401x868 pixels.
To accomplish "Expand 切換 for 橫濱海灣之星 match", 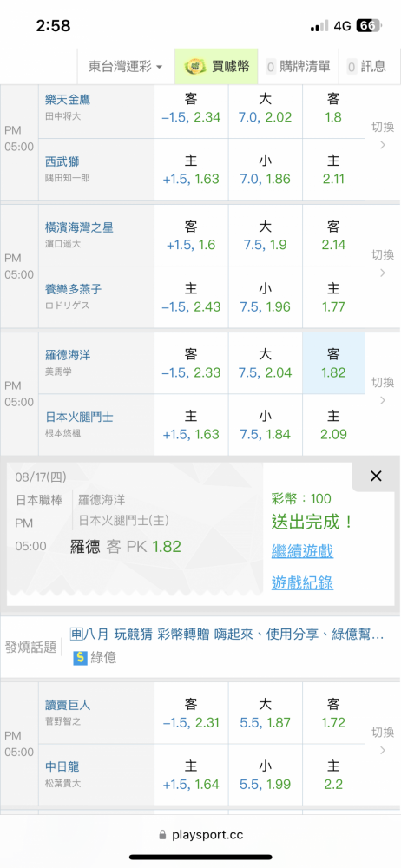I will point(382,263).
